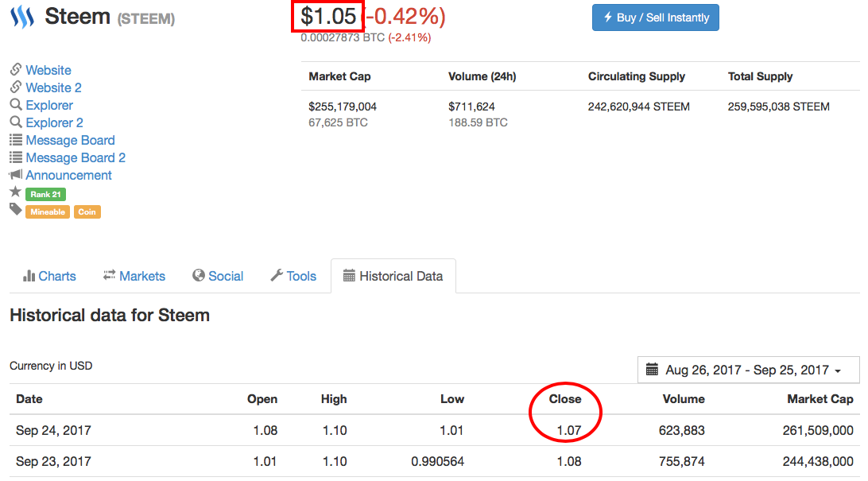Viewport: 868px width, 481px height.
Task: Click the link icon beside Website
Action: click(x=16, y=70)
